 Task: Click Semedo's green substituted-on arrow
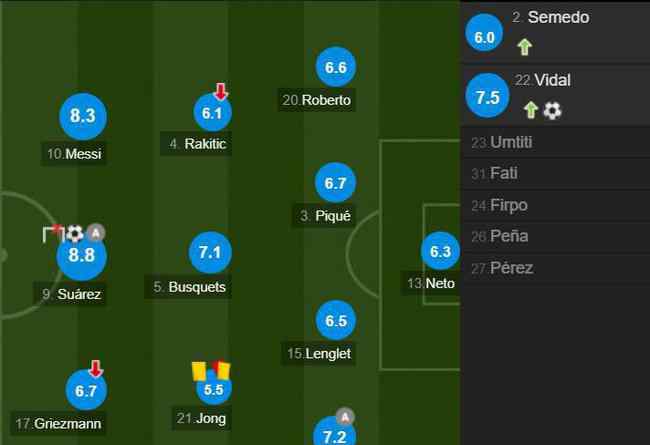[525, 47]
